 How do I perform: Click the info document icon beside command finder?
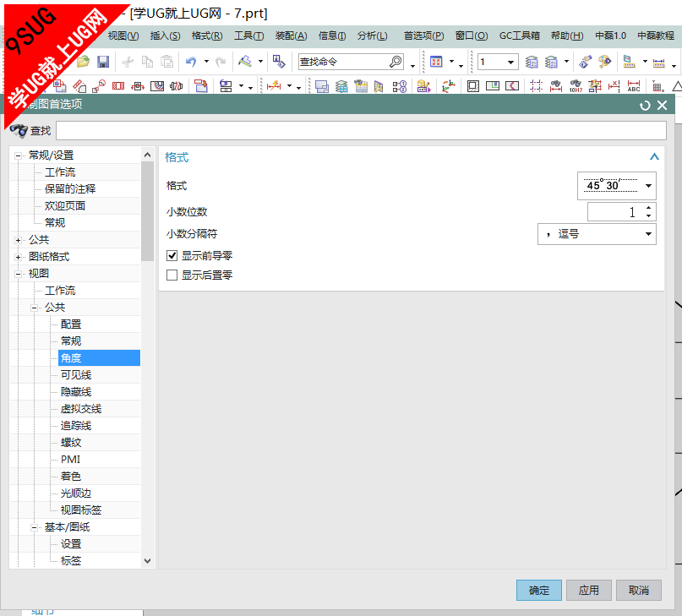tap(279, 62)
